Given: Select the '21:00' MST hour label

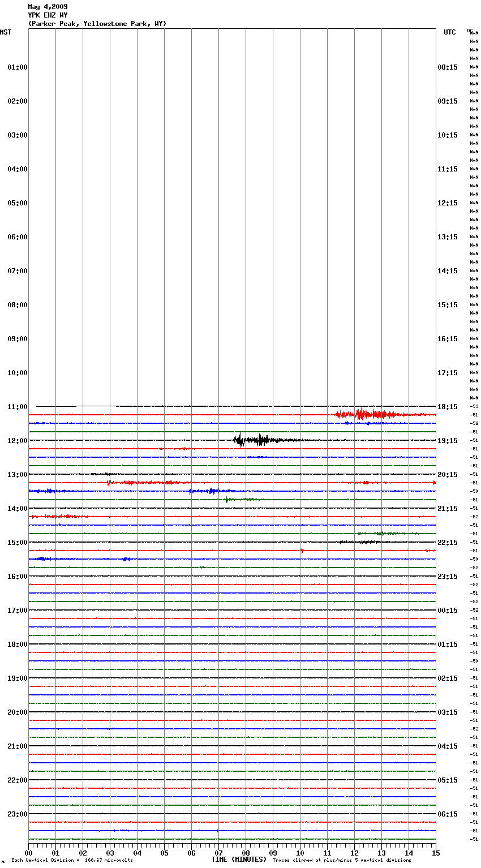Looking at the screenshot, I should pyautogui.click(x=18, y=746).
